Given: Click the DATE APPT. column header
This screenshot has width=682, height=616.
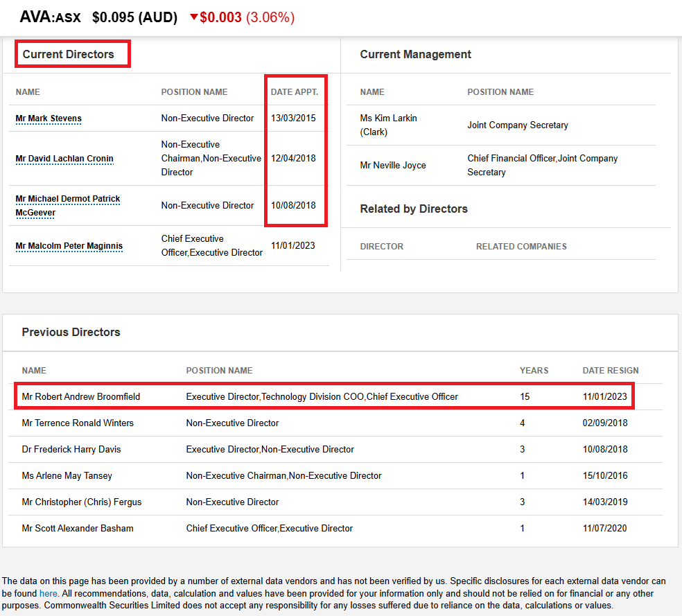Looking at the screenshot, I should tap(294, 92).
